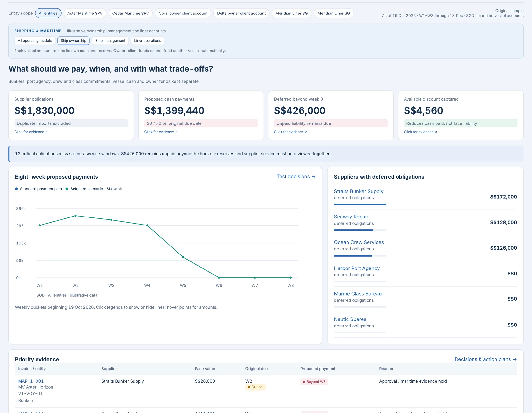Open evidence for Supplier obligations card

(31, 132)
